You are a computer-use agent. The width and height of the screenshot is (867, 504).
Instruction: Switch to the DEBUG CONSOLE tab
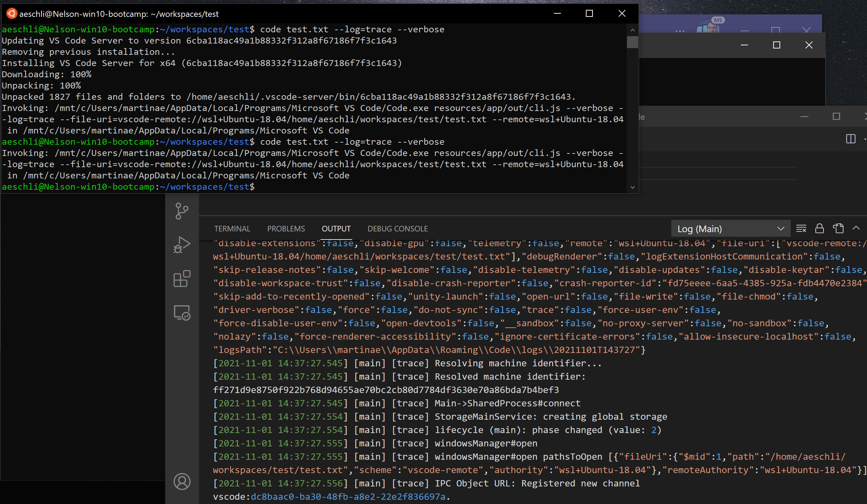397,228
